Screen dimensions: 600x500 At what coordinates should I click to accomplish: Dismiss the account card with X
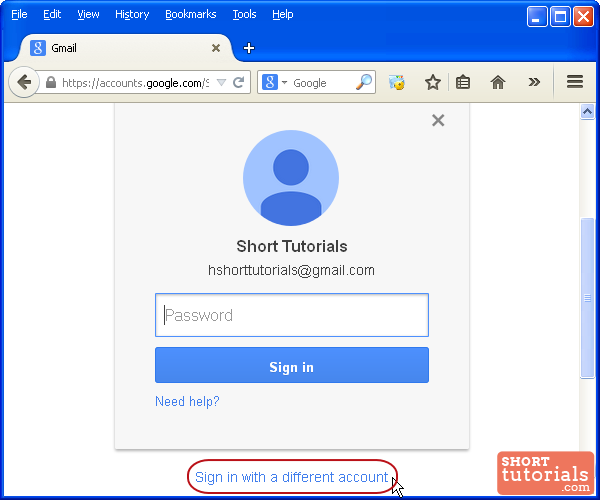point(437,121)
